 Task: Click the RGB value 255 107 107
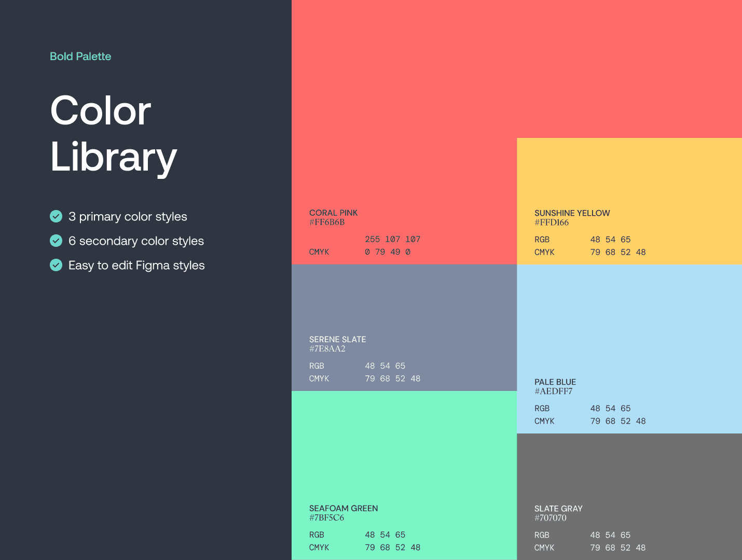click(x=392, y=239)
